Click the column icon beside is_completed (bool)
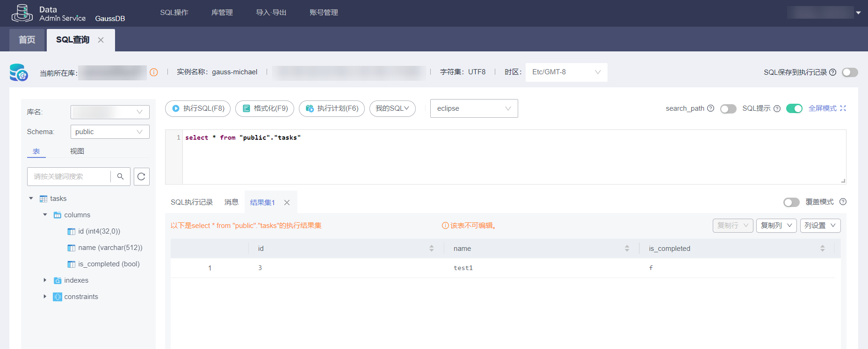The image size is (868, 349). [72, 264]
